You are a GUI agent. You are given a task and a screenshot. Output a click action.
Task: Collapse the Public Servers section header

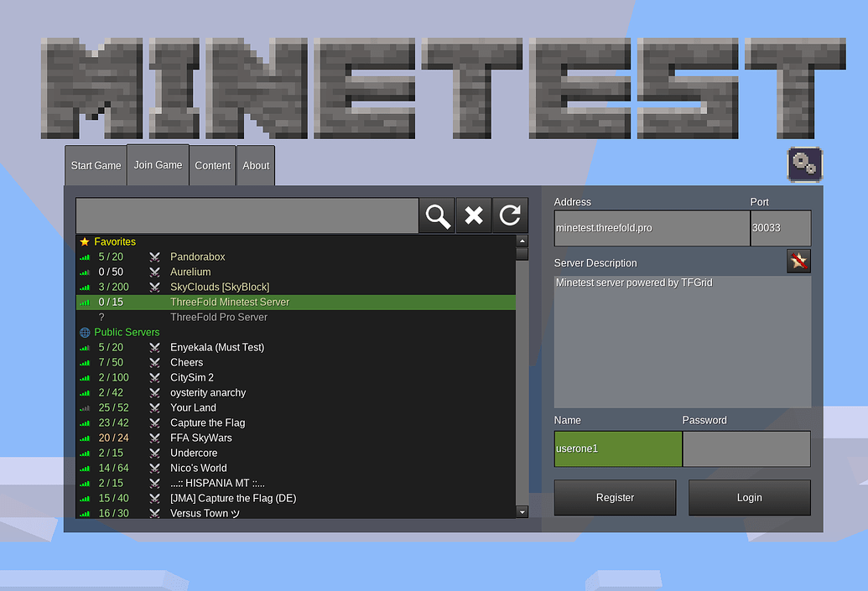pyautogui.click(x=127, y=333)
